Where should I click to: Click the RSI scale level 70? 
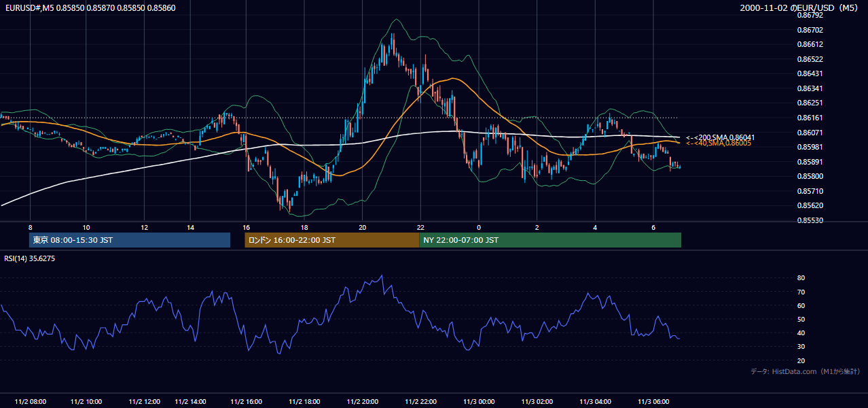tap(801, 292)
